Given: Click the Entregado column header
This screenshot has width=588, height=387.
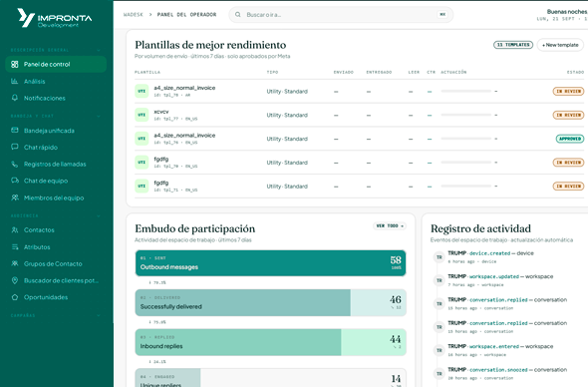Looking at the screenshot, I should pos(379,72).
